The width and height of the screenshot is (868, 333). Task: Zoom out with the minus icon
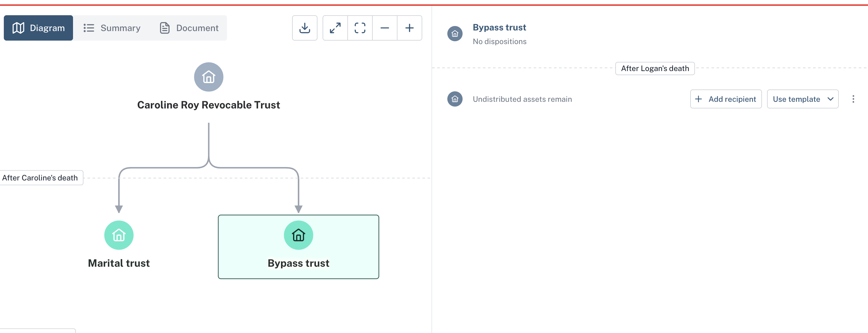(x=384, y=28)
